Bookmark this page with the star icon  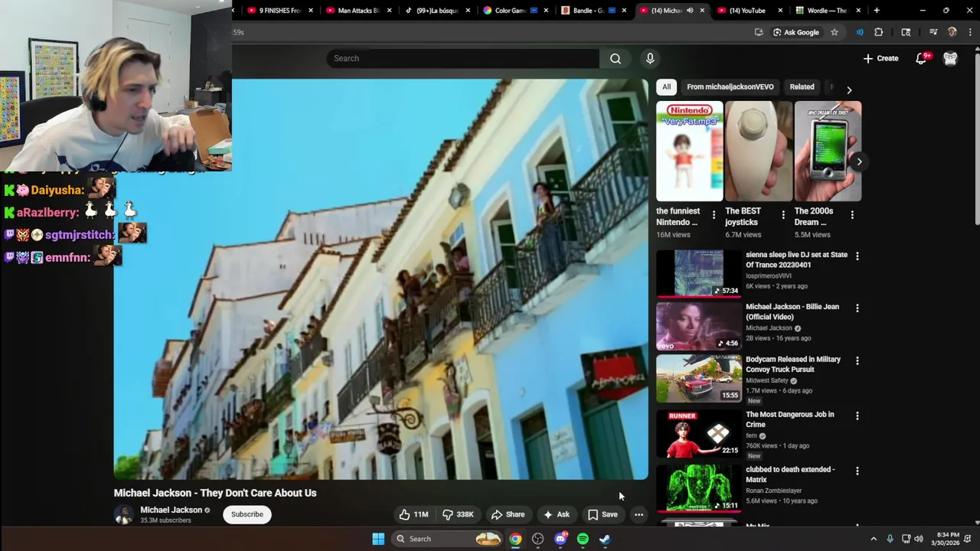click(835, 32)
